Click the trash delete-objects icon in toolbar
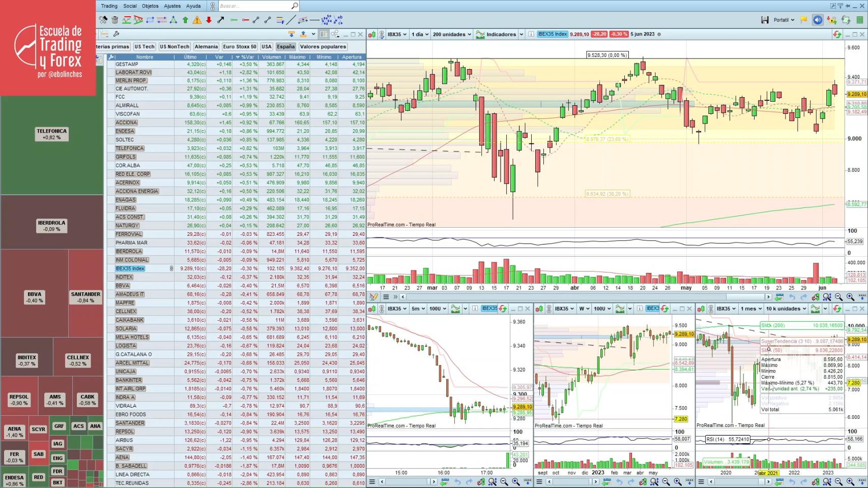This screenshot has width=868, height=488. pyautogui.click(x=115, y=20)
